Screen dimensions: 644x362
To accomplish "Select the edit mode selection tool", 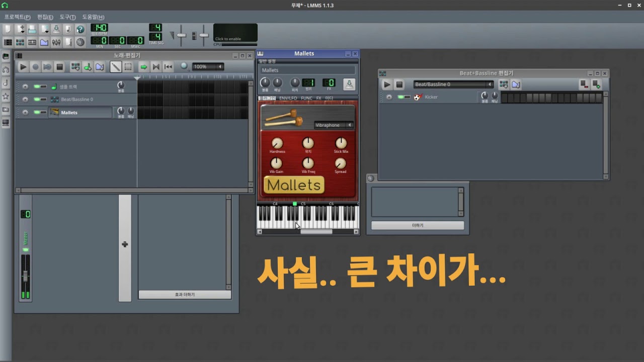I will coord(128,66).
